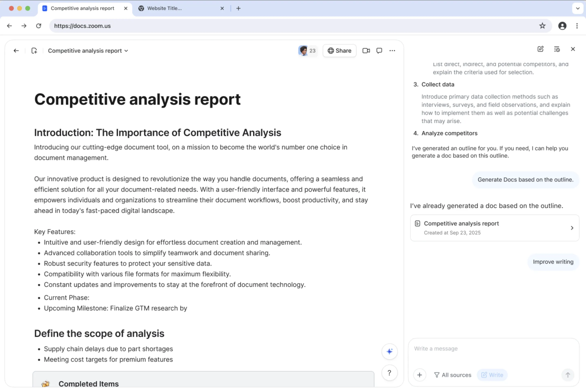Open a new page icon beside back arrow
The height and width of the screenshot is (392, 586).
click(34, 50)
